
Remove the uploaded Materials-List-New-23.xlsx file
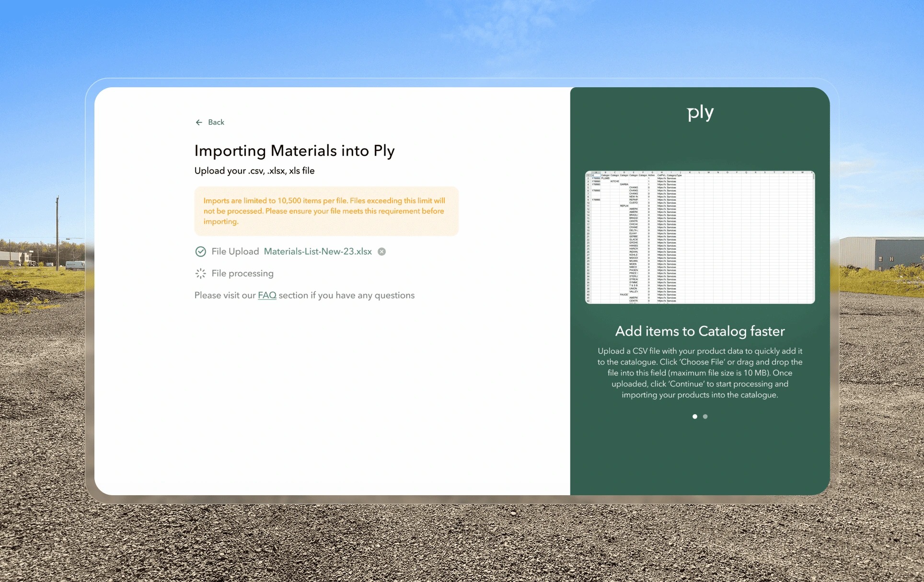[x=381, y=251]
